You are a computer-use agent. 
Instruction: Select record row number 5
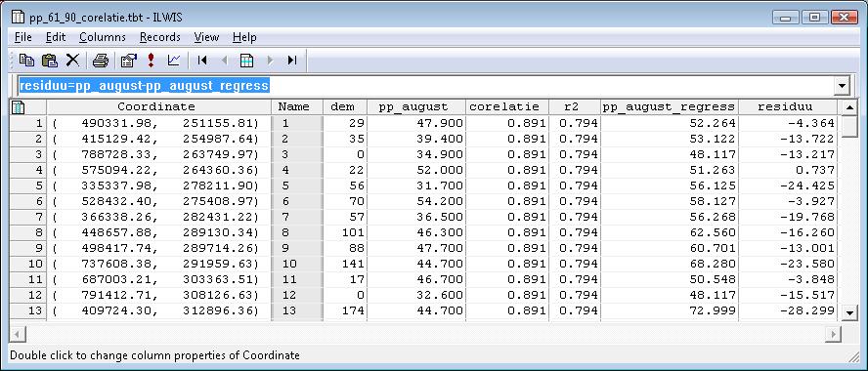[28, 185]
